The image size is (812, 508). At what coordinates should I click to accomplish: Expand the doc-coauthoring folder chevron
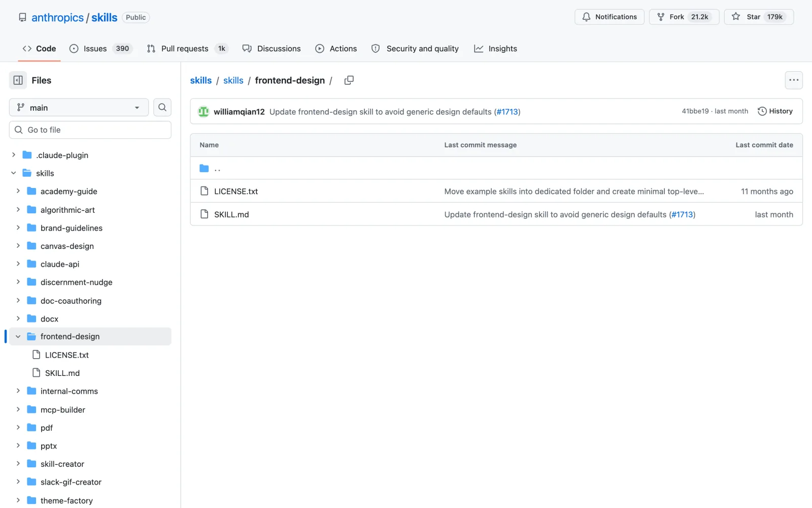[18, 300]
